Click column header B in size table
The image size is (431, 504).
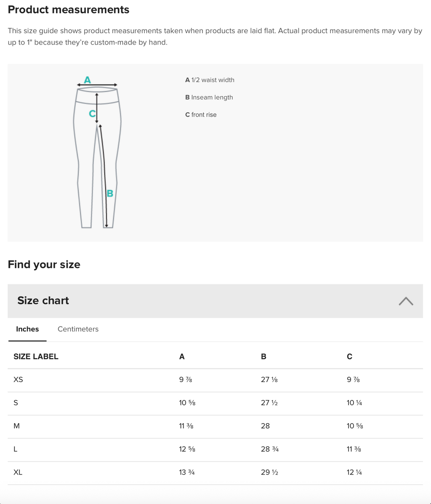(263, 356)
